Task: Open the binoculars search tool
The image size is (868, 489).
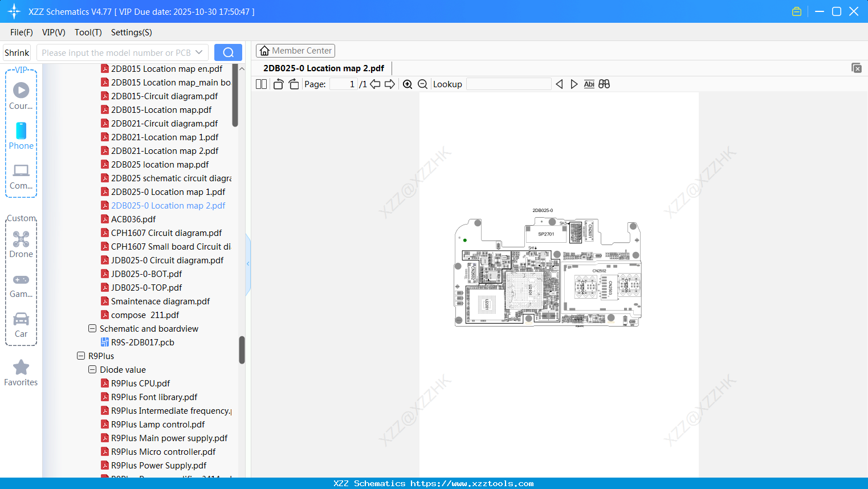Action: point(604,84)
